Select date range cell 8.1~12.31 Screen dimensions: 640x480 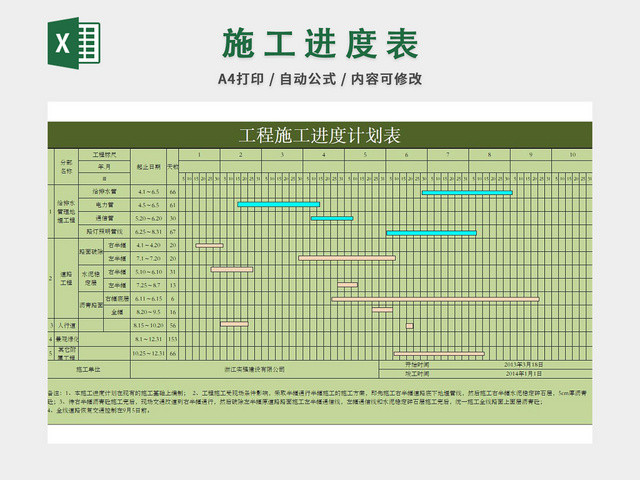[149, 339]
